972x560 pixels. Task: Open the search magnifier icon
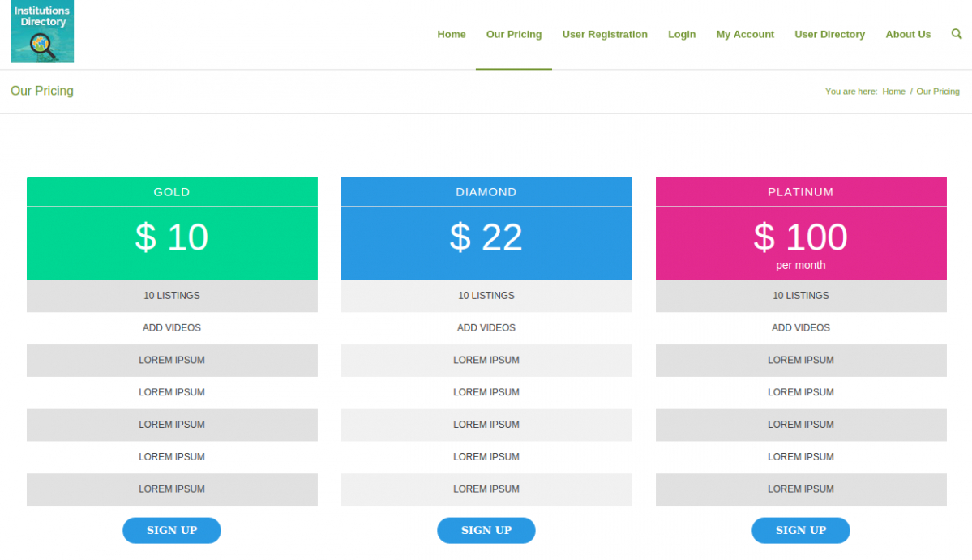point(957,34)
